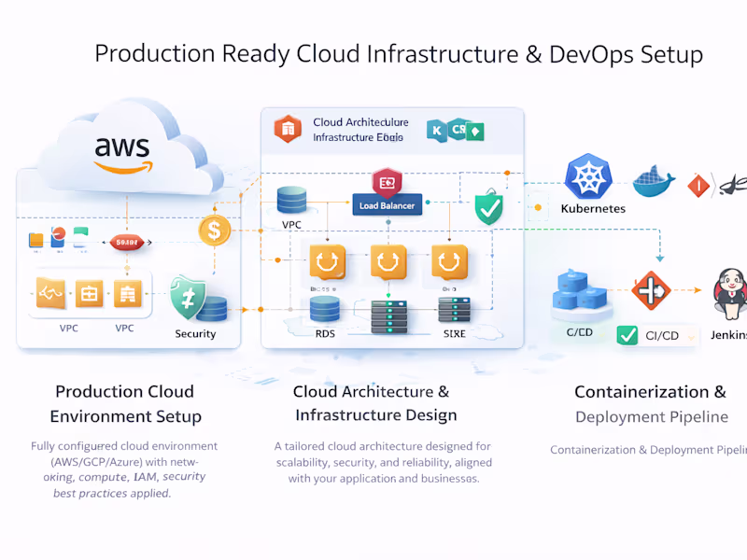
Task: Select the AWS cloud logo
Action: click(x=121, y=149)
